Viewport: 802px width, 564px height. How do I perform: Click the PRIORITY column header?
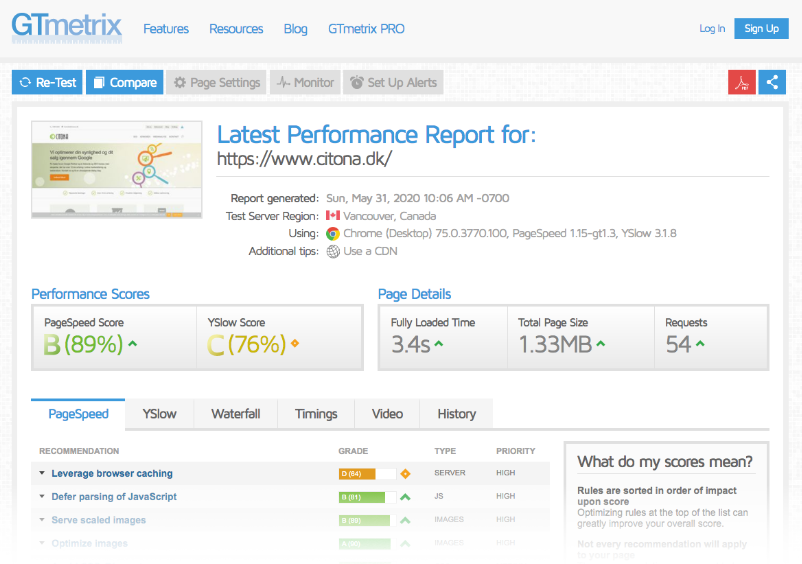click(516, 451)
